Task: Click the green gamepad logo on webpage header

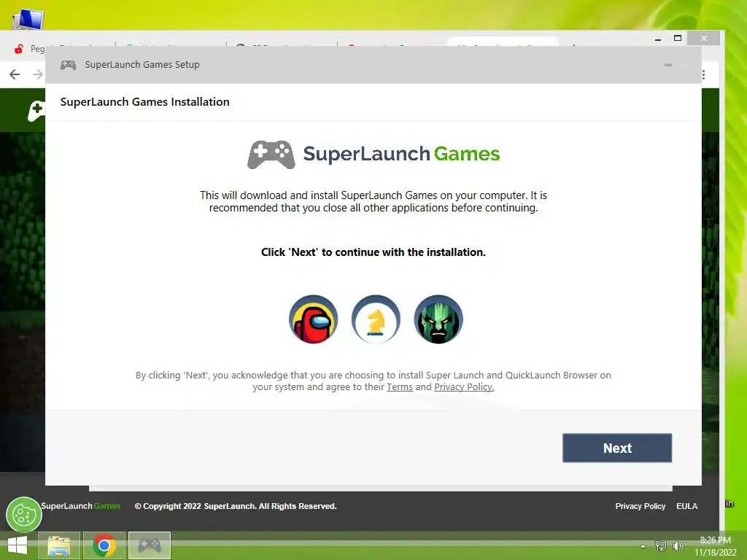Action: (x=36, y=111)
